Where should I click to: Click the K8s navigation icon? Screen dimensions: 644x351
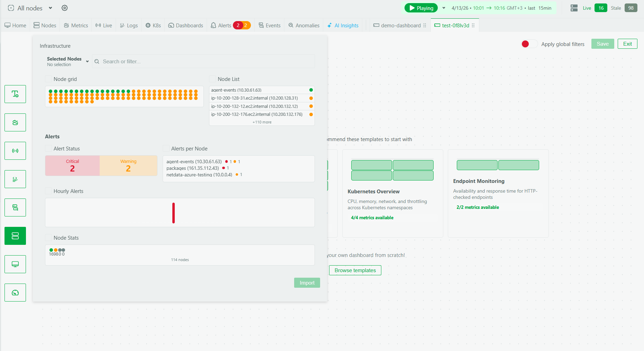[153, 25]
